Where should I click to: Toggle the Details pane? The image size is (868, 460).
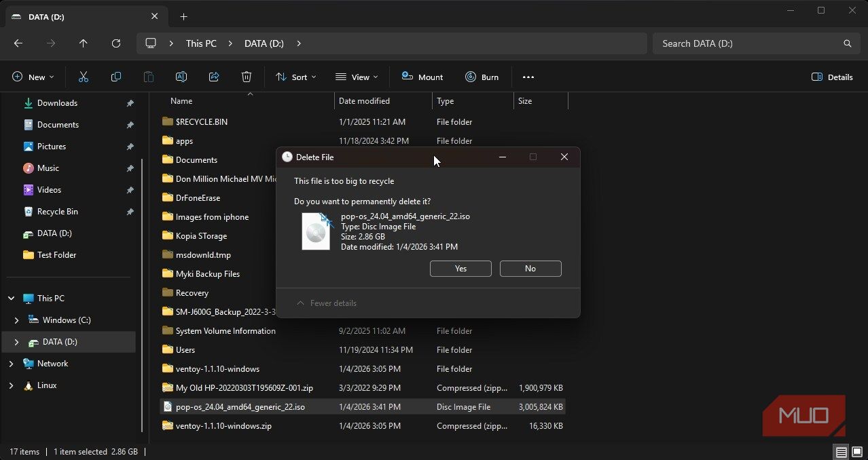tap(832, 77)
